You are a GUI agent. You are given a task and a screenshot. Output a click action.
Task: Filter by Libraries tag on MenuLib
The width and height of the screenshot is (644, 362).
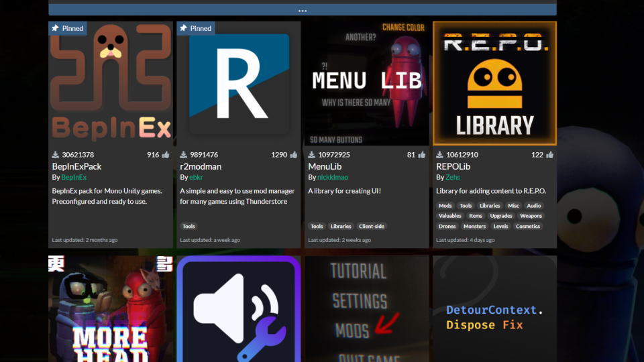[x=341, y=226]
